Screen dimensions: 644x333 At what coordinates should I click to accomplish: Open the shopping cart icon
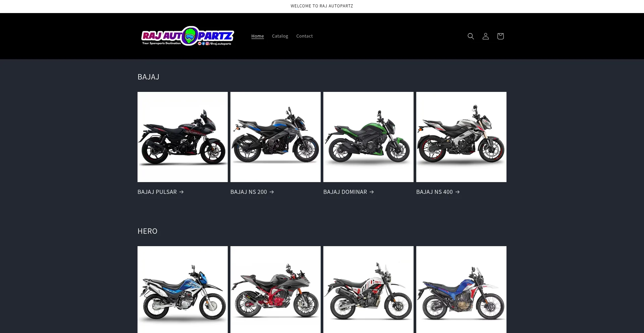click(x=500, y=36)
